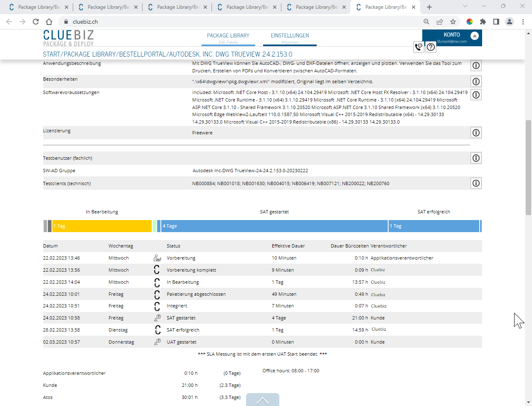Go back to the previous page
532x406 pixels.
[x=9, y=22]
